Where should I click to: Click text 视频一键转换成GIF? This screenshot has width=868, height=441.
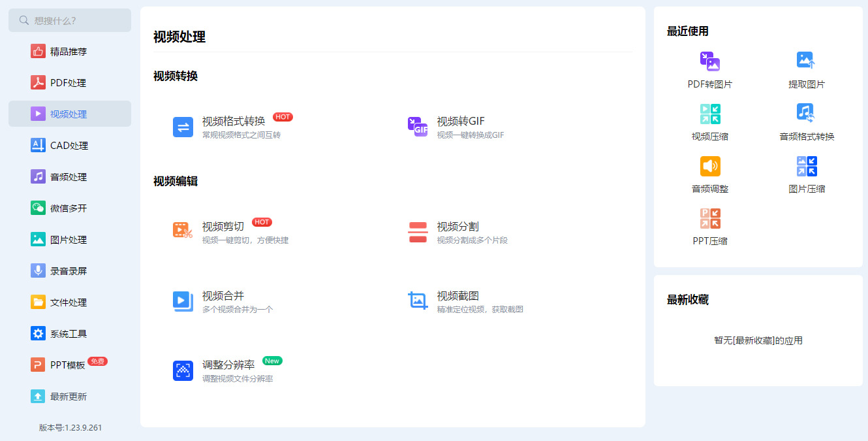[x=471, y=135]
